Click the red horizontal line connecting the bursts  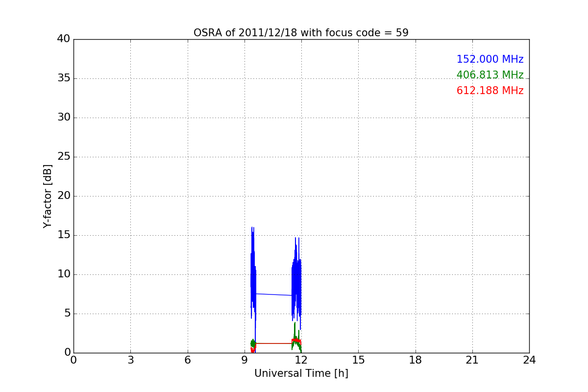coord(273,343)
